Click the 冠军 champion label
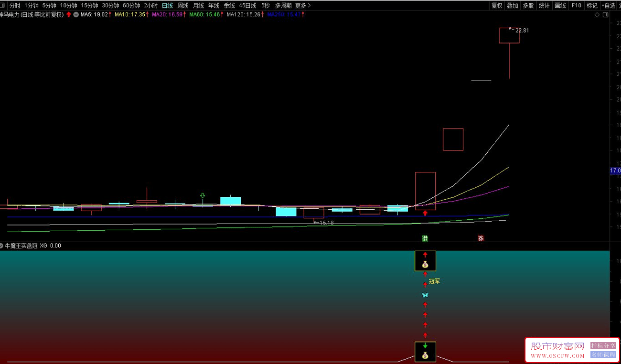Screen dimensions: 621x364 pos(434,281)
